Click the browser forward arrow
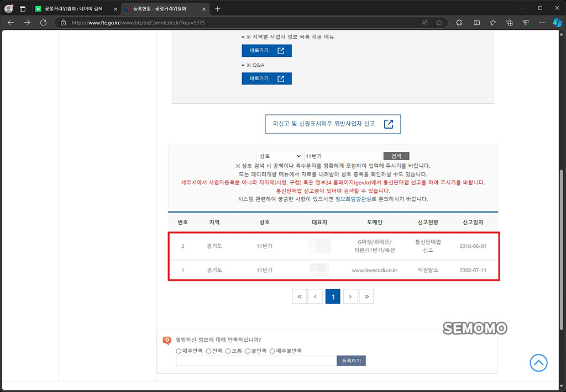This screenshot has width=566, height=392. (27, 22)
